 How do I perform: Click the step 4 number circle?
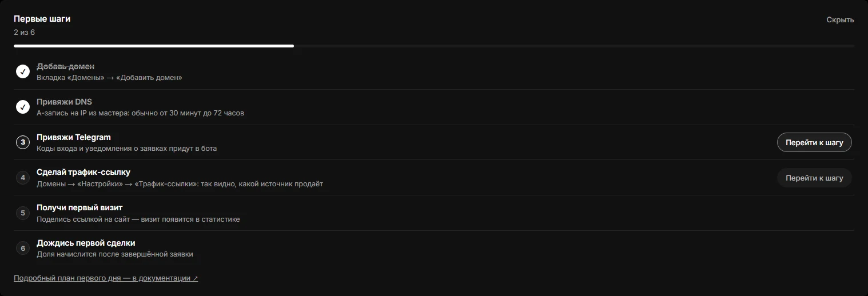[23, 178]
